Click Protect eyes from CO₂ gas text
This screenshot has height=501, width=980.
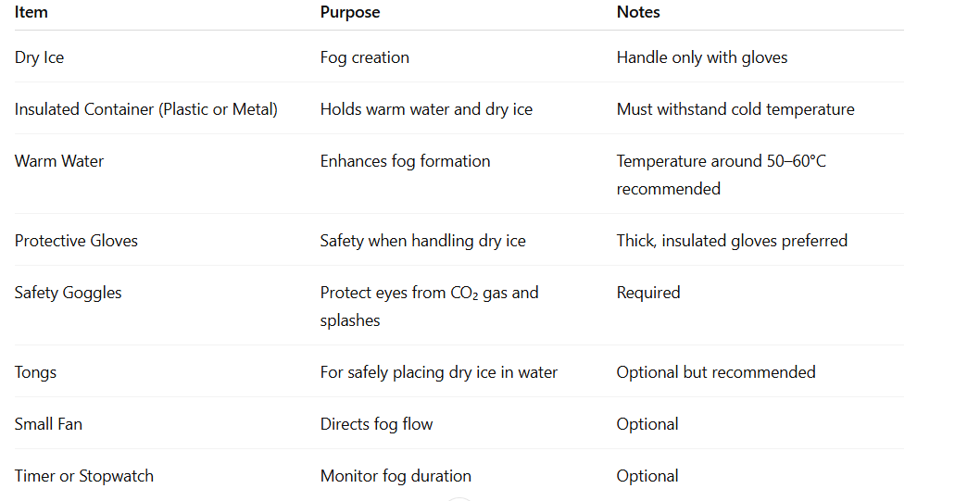pos(429,294)
